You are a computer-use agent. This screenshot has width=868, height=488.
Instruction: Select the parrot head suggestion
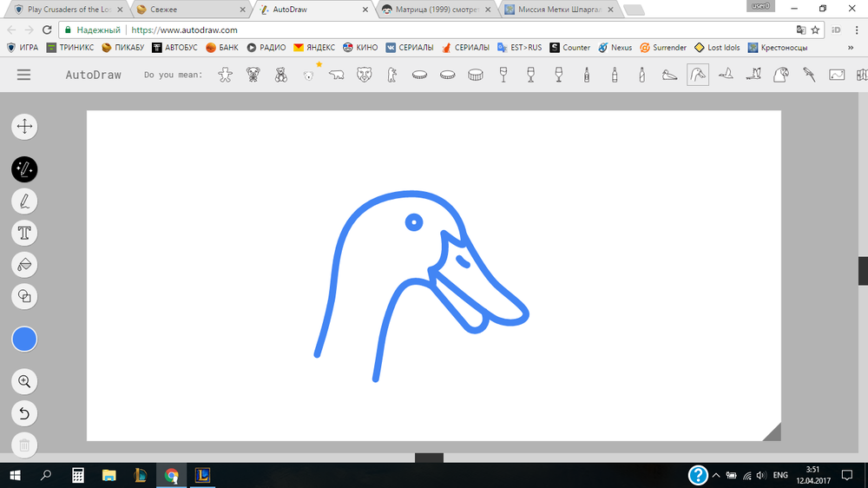click(x=781, y=75)
